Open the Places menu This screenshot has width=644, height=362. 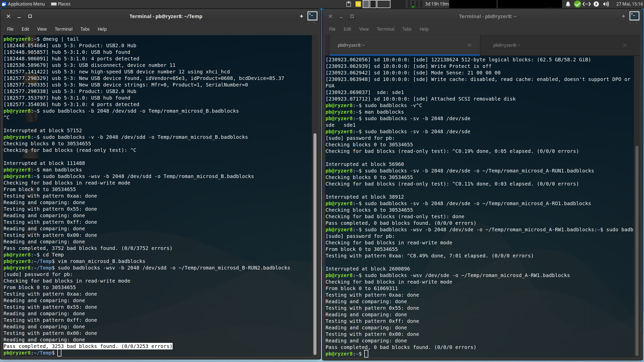pos(61,4)
